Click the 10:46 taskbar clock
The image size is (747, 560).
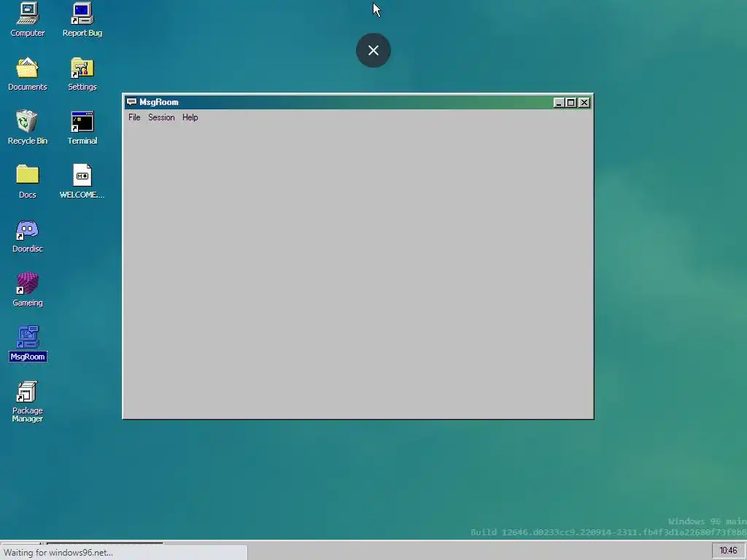click(x=728, y=551)
